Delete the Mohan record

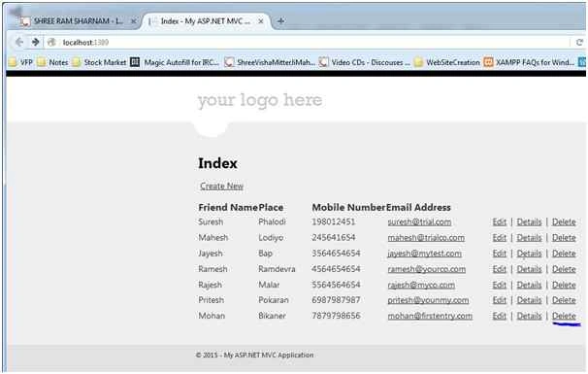point(564,316)
